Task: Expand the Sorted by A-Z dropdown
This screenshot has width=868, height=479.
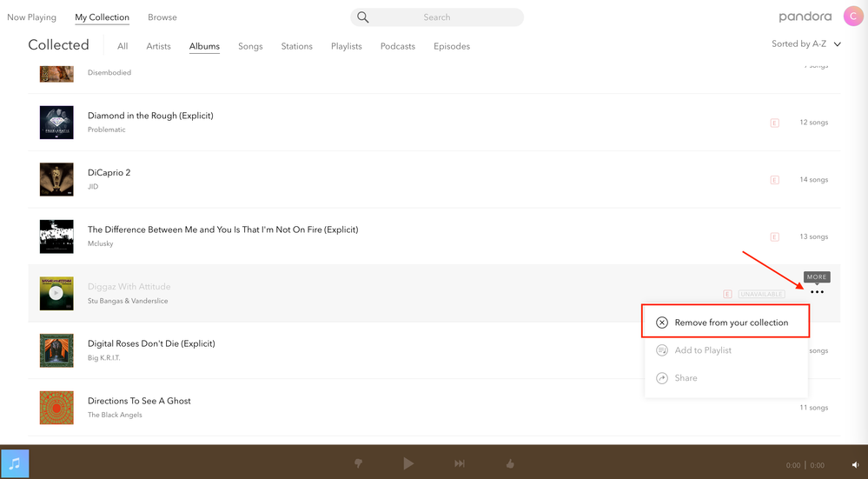Action: point(806,44)
